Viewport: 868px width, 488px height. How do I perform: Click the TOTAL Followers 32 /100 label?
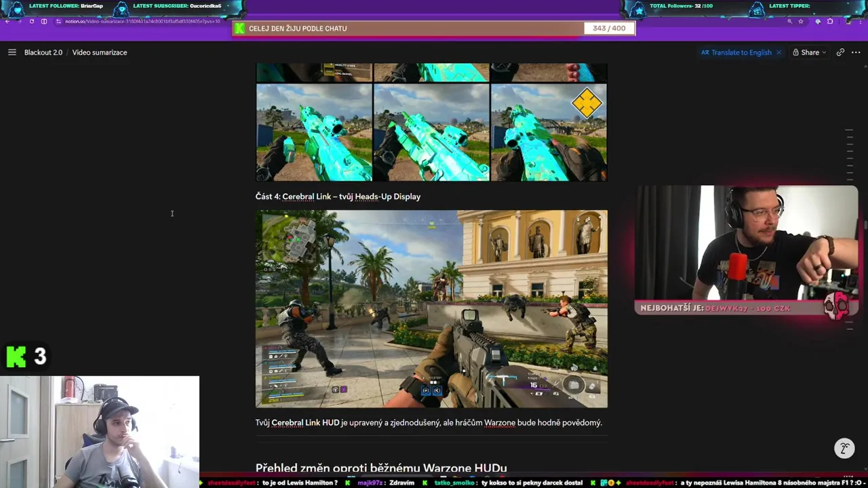681,6
